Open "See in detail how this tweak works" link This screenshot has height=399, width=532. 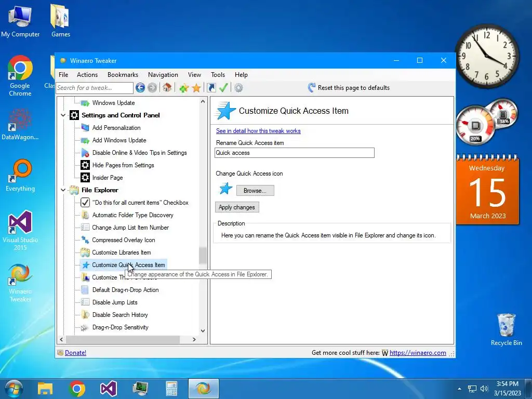coord(258,131)
